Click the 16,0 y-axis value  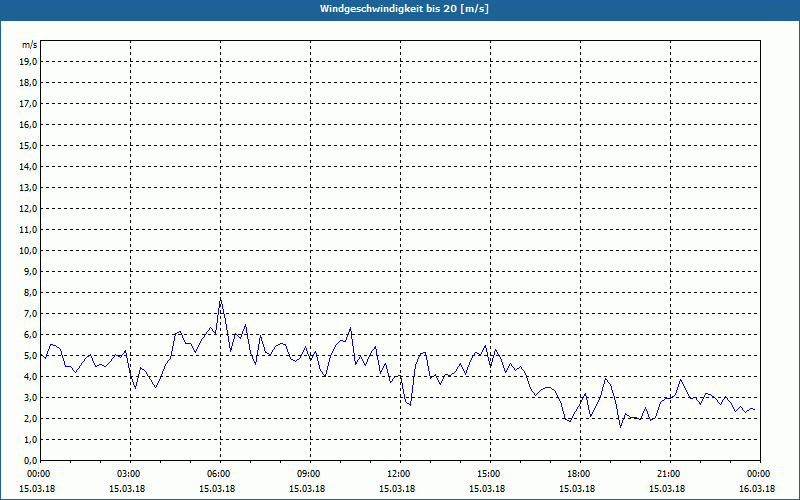[x=29, y=124]
